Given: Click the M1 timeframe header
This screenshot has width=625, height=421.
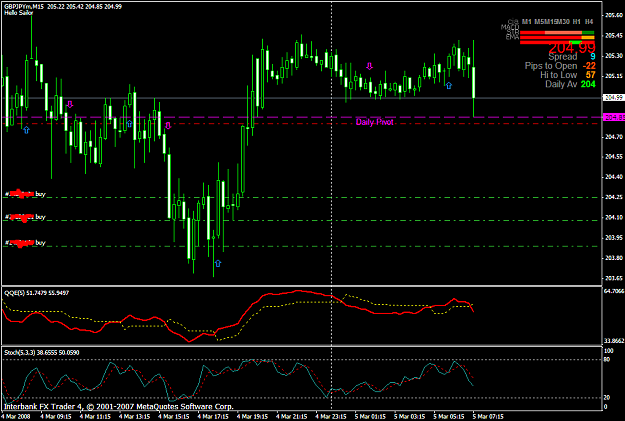Looking at the screenshot, I should point(527,22).
